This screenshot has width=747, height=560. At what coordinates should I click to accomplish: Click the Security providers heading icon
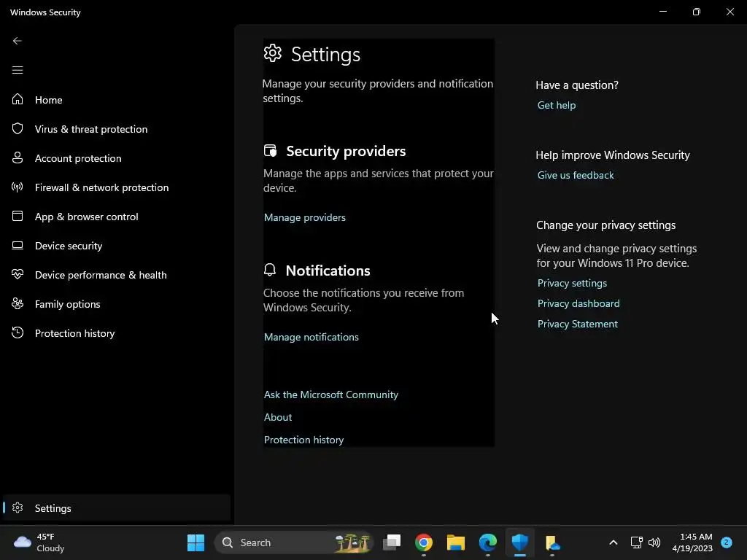[270, 150]
